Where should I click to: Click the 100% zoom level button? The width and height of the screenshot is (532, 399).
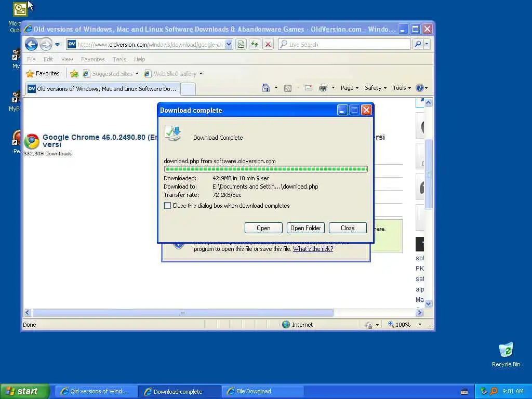[x=400, y=325]
